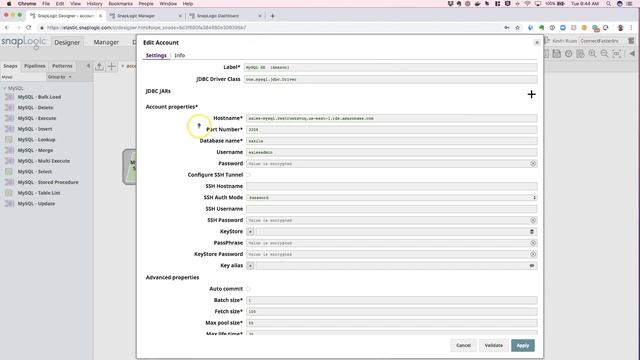Switch to the Info tab
Viewport: 640px width, 360px height.
[x=180, y=55]
